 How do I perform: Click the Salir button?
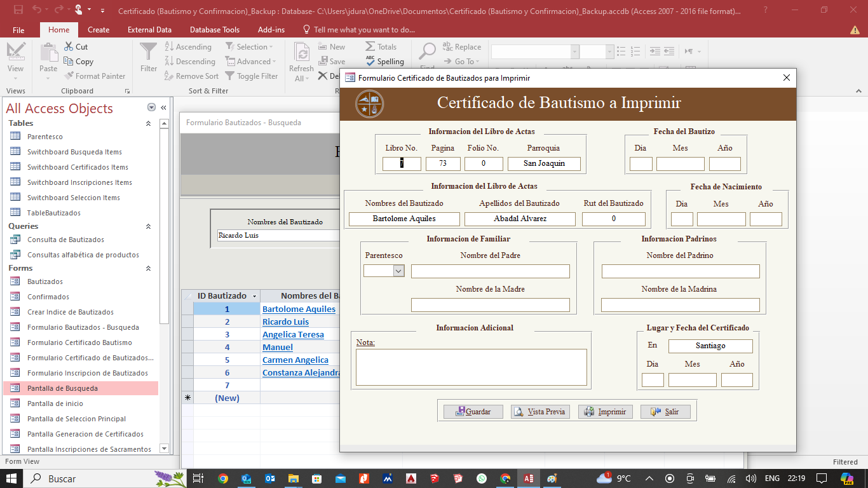(x=665, y=412)
